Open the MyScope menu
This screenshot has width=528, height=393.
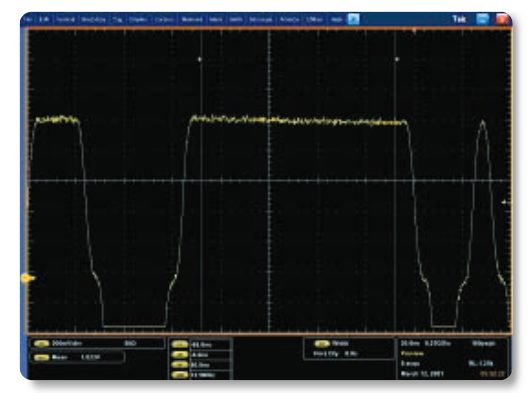tap(261, 20)
